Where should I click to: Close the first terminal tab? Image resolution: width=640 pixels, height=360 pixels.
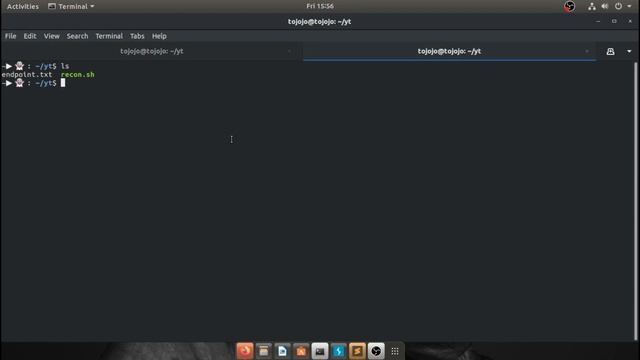(x=289, y=51)
